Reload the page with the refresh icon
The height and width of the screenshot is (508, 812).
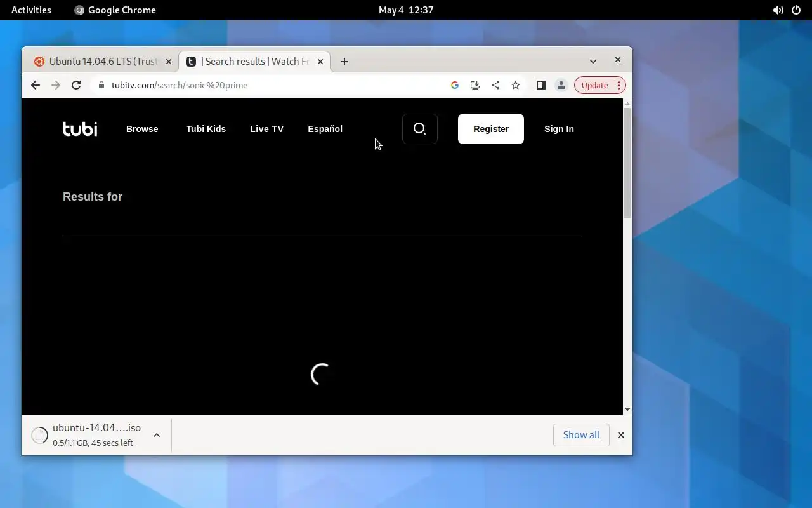point(76,85)
